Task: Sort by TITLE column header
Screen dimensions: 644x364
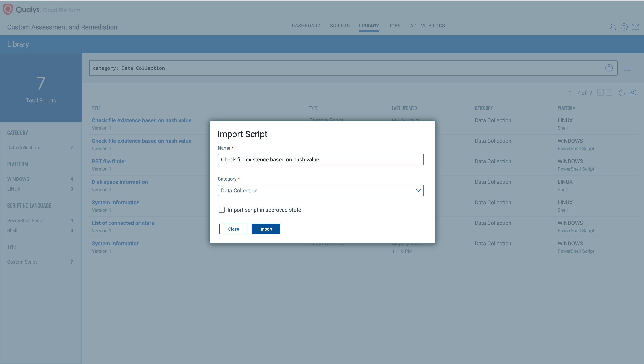Action: (96, 108)
